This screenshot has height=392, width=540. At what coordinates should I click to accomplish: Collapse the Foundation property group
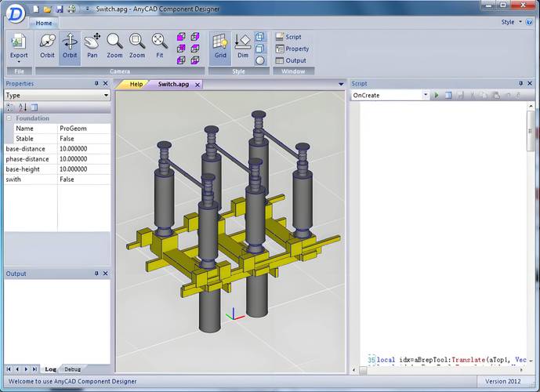tap(9, 118)
